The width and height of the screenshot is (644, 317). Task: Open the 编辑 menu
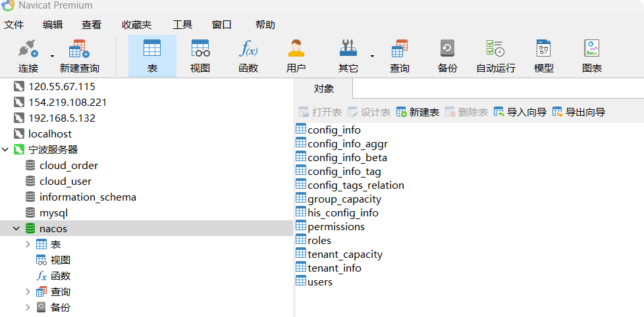tap(53, 25)
